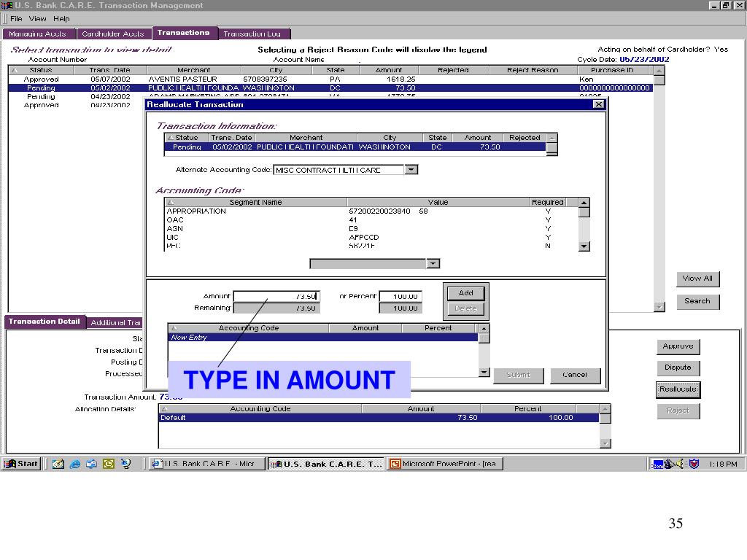Open Alternate Accounting Code dropdown arrow
The height and width of the screenshot is (560, 747).
tap(411, 169)
